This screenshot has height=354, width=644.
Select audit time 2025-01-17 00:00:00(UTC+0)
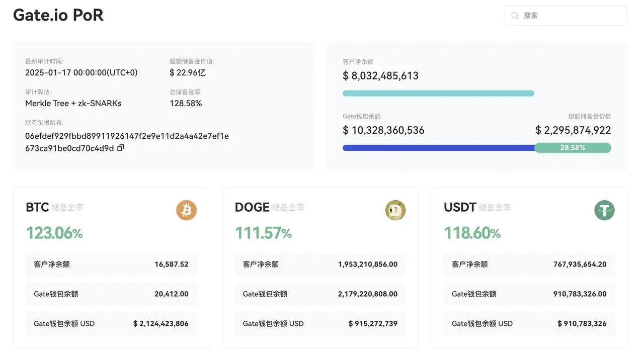pyautogui.click(x=82, y=72)
